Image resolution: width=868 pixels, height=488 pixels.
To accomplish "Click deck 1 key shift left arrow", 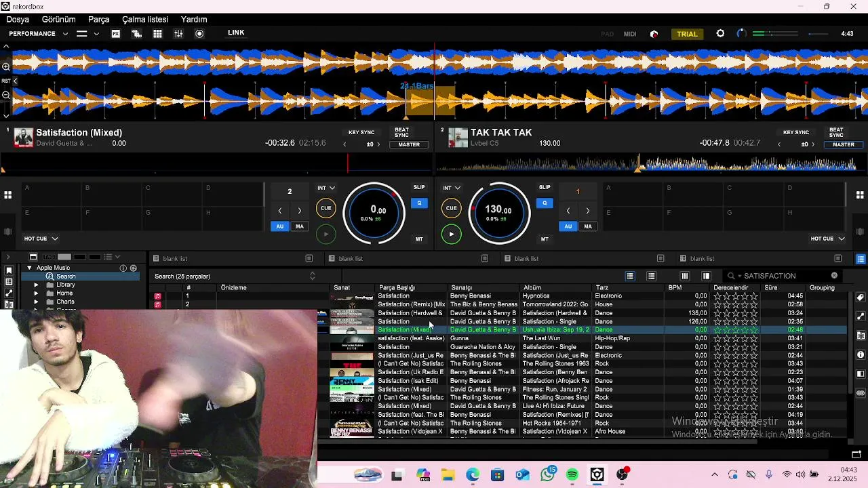I will pyautogui.click(x=344, y=144).
